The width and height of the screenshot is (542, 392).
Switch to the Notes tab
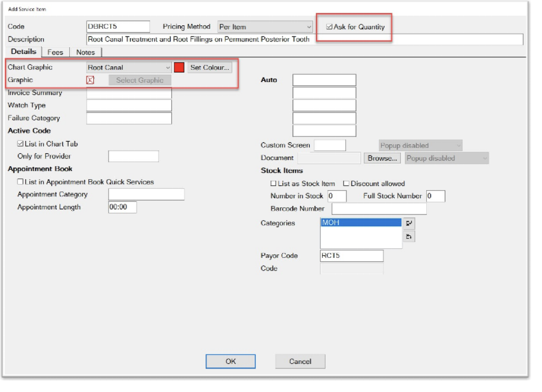[x=85, y=52]
